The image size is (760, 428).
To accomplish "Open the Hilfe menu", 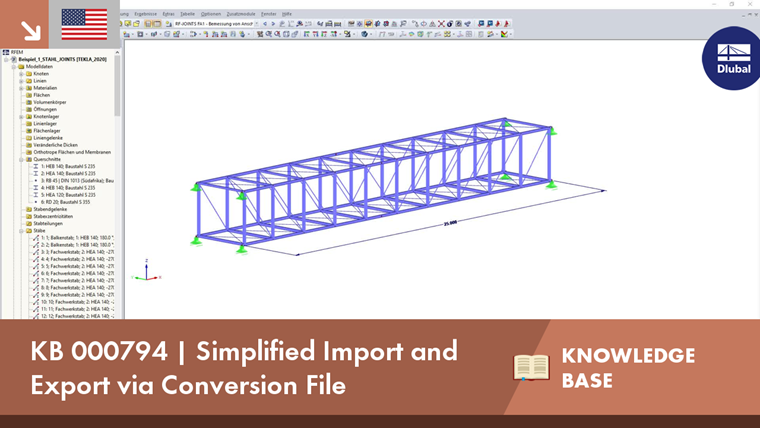I will tap(287, 14).
